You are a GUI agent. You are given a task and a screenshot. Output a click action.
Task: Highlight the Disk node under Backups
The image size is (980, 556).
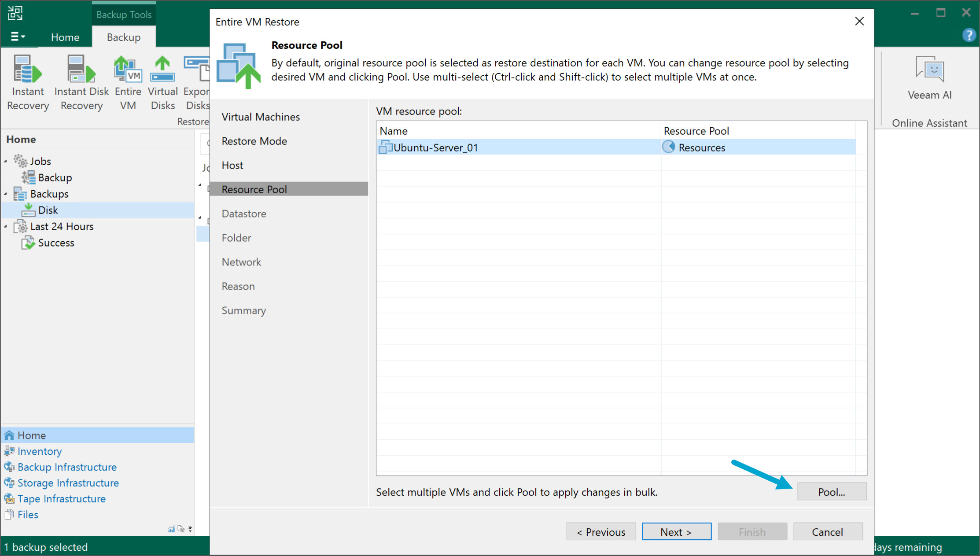click(48, 210)
